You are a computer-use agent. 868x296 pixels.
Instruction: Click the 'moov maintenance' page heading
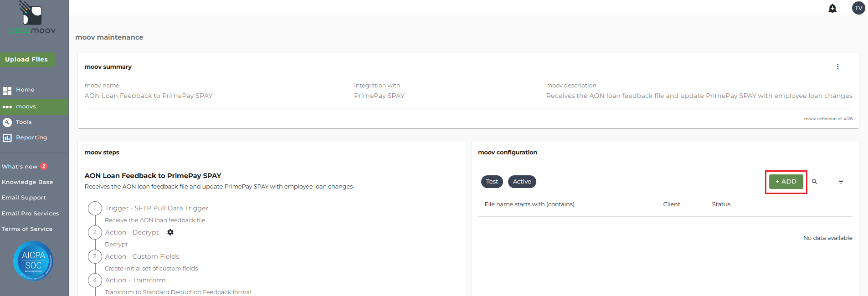click(109, 37)
